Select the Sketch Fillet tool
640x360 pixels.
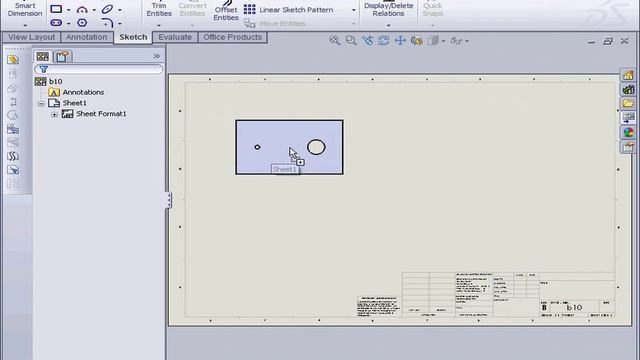pos(107,23)
